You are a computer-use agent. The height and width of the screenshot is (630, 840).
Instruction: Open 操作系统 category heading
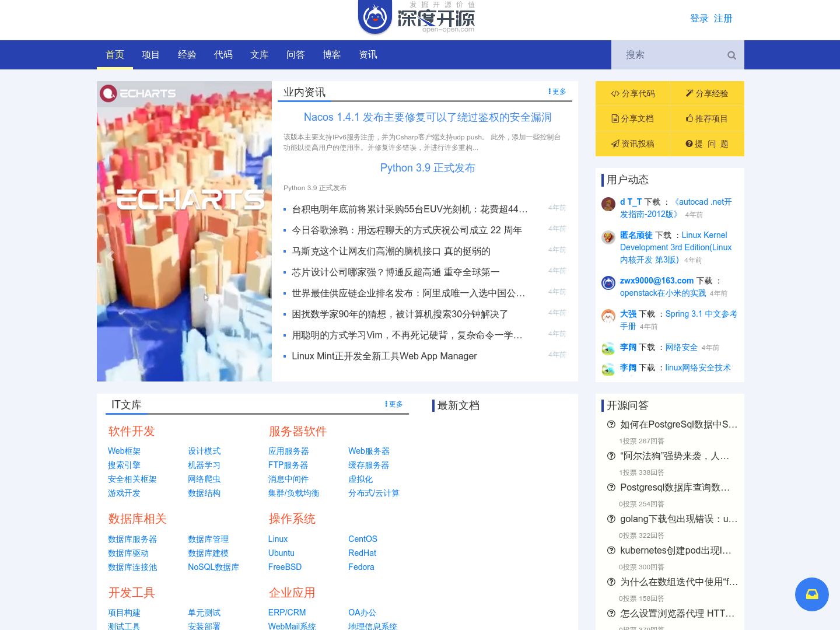[x=292, y=519]
